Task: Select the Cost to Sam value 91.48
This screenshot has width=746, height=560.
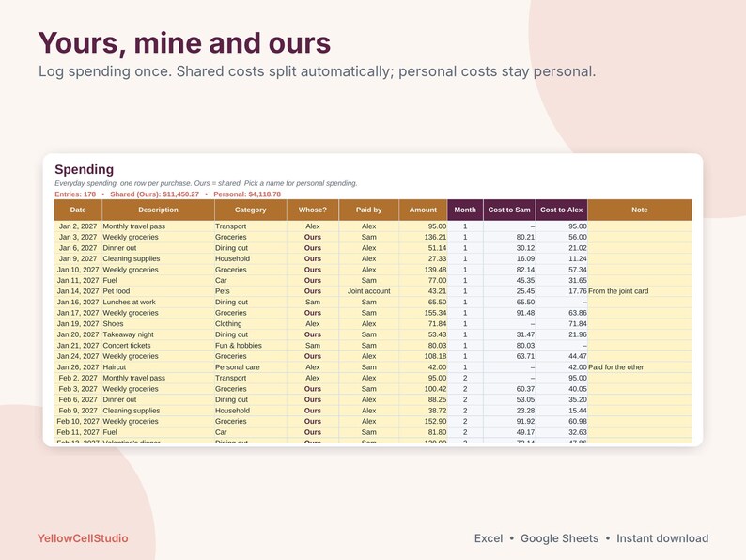Action: tap(509, 313)
